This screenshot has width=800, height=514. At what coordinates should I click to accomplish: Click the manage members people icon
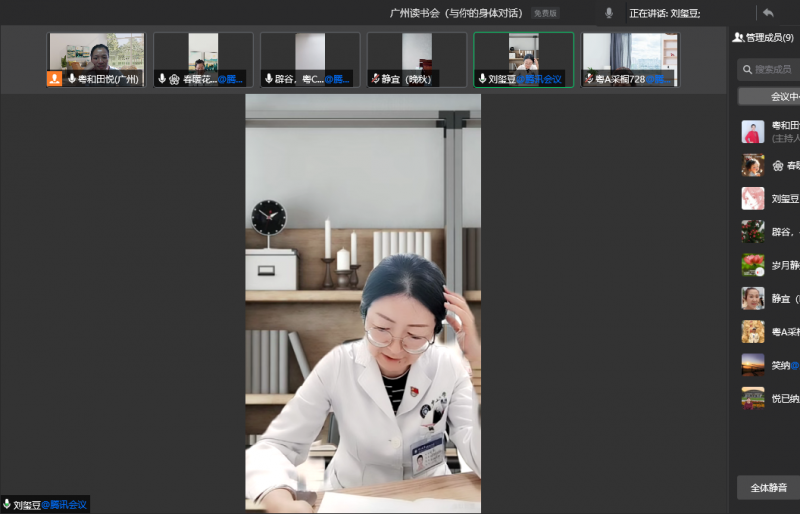tap(738, 37)
